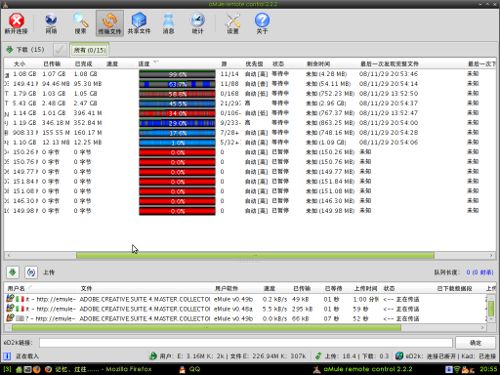Open the Messages (消息) toolbar icon

click(168, 23)
